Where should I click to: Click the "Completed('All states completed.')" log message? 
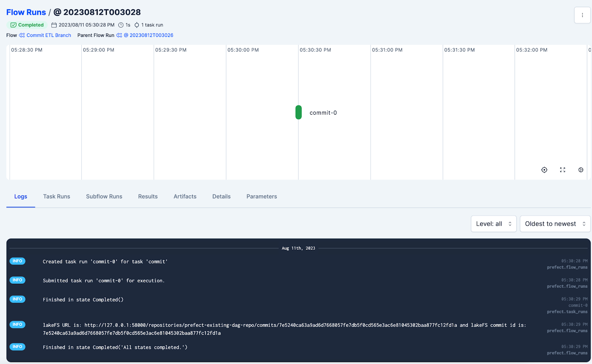pyautogui.click(x=115, y=347)
